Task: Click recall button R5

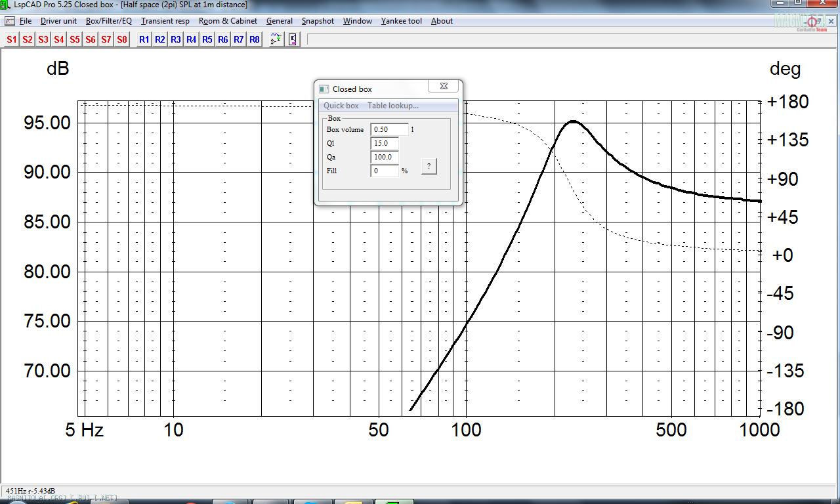Action: pos(207,39)
